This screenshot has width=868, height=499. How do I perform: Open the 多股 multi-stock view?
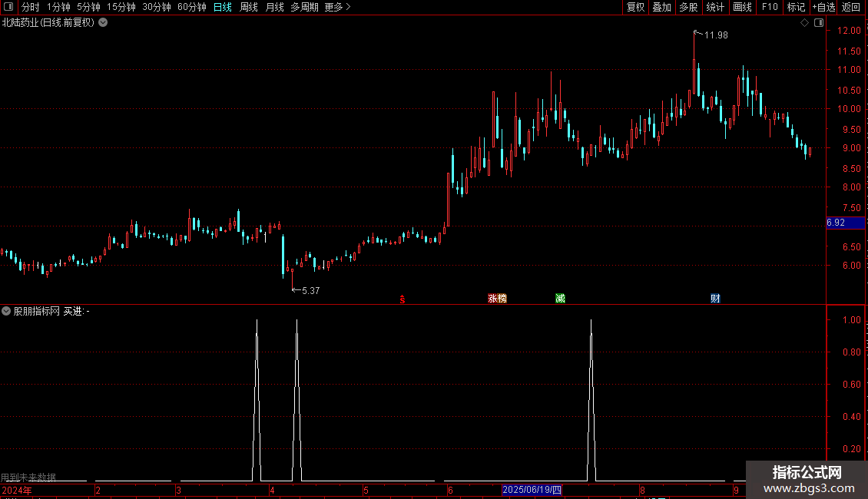click(688, 7)
